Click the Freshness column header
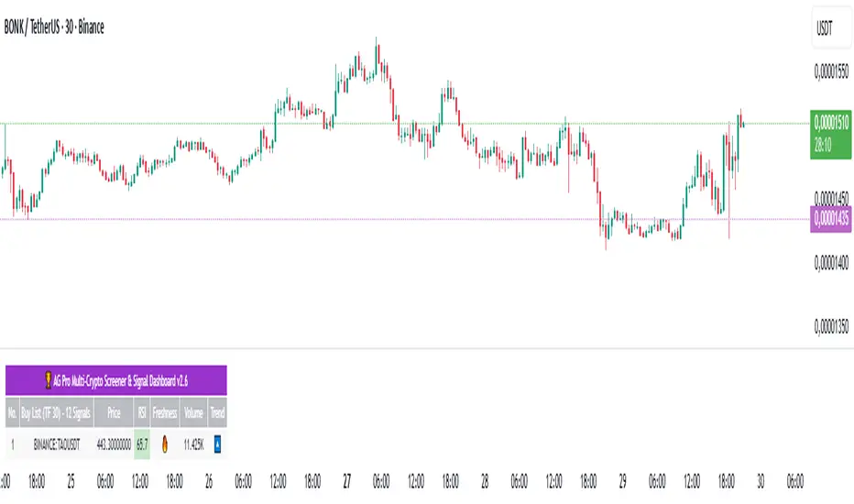854x504 pixels. pos(165,412)
